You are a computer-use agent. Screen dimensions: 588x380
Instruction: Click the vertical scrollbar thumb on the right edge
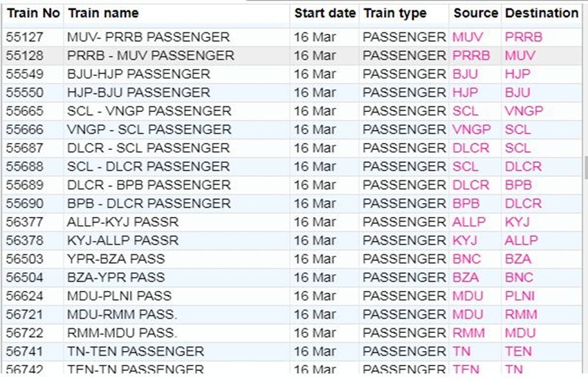pyautogui.click(x=585, y=167)
